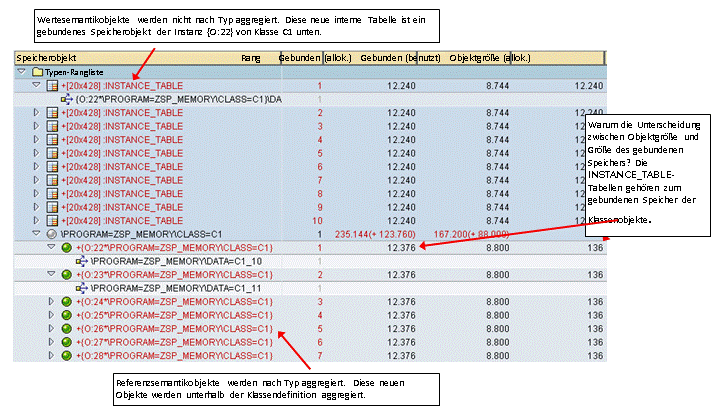Expand the rank 10 INSTANCE_TABLE row

coord(37,220)
